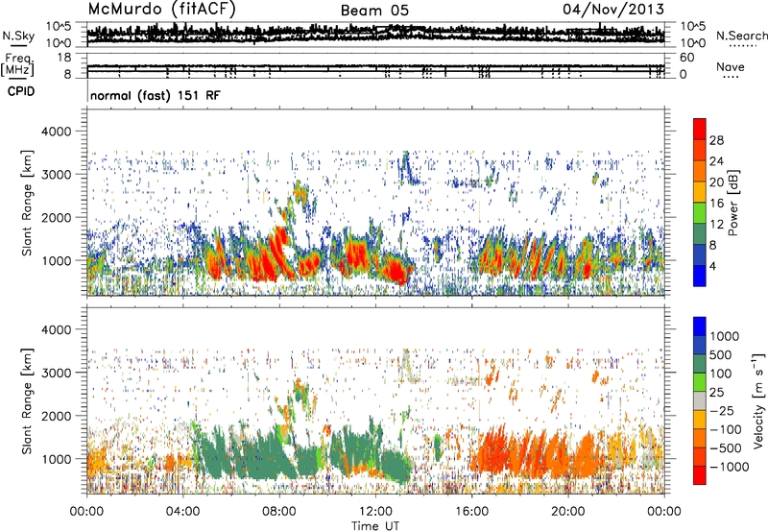The width and height of the screenshot is (768, 532).
Task: Select the Beam 05 label
Action: [375, 11]
